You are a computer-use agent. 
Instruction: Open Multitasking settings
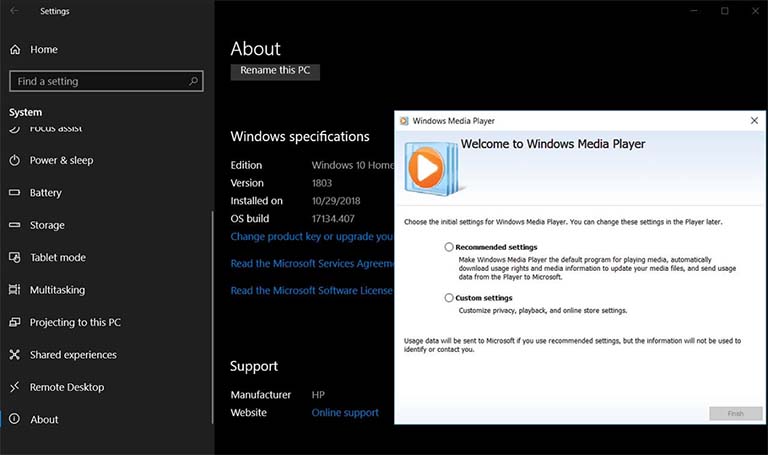57,290
